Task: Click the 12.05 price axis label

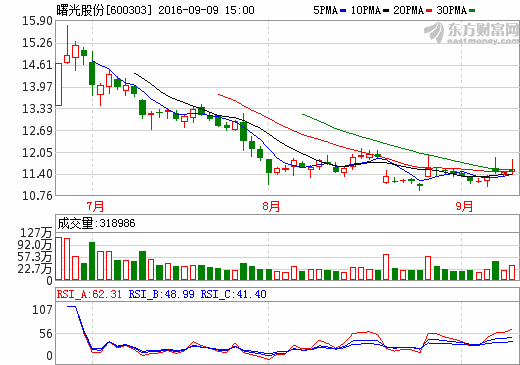Action: [37, 152]
